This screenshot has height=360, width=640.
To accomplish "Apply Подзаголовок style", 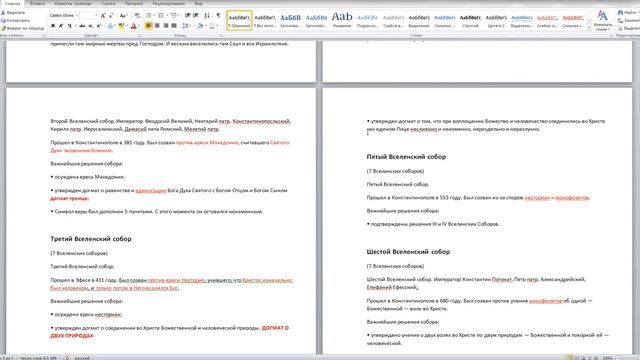I will click(x=367, y=20).
